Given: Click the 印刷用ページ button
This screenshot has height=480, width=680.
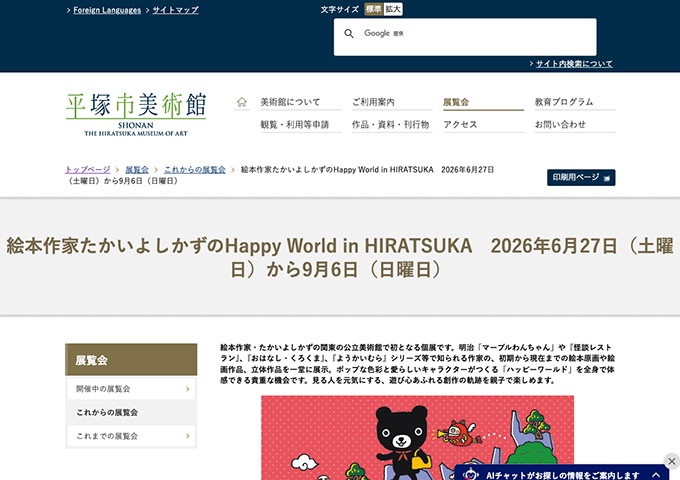Looking at the screenshot, I should pos(581,177).
